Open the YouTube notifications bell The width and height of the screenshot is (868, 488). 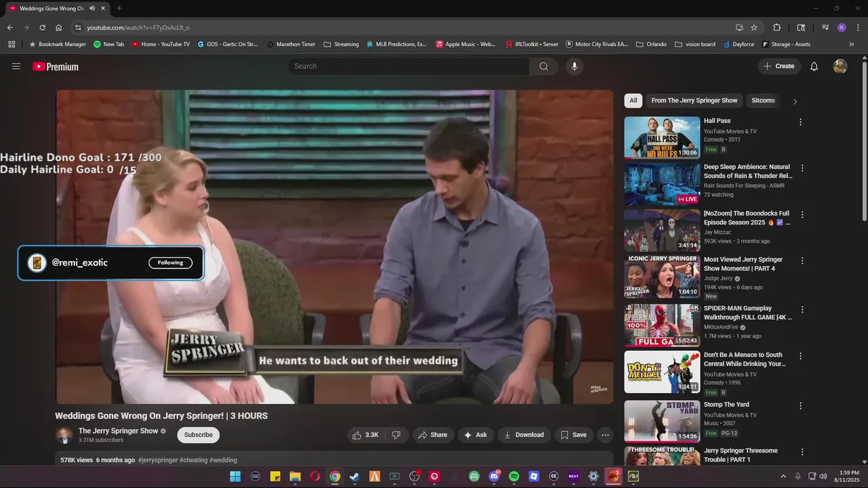[814, 66]
